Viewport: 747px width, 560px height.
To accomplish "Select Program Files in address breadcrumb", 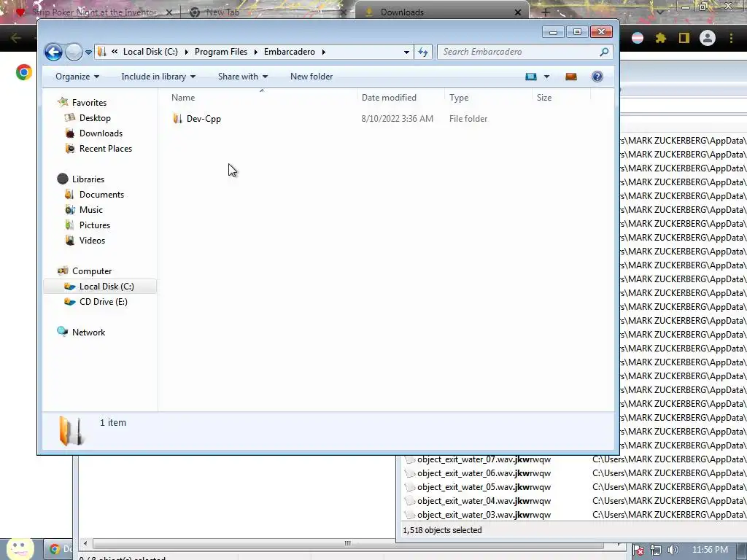I will (x=221, y=52).
